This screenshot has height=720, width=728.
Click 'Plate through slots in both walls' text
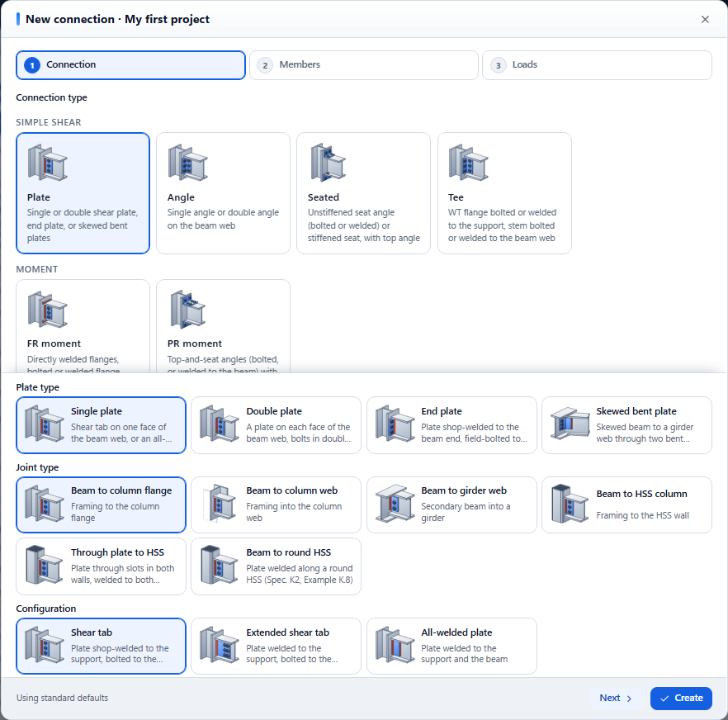[122, 574]
